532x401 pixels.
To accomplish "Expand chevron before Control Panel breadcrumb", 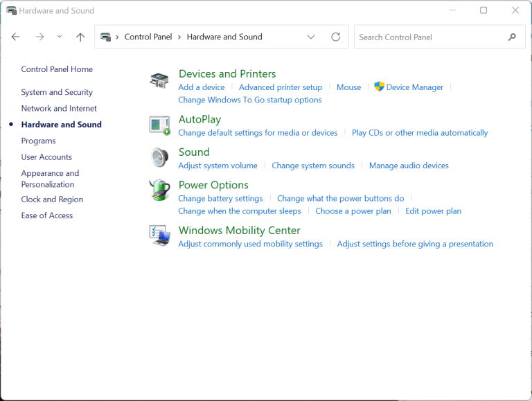I will (x=117, y=37).
